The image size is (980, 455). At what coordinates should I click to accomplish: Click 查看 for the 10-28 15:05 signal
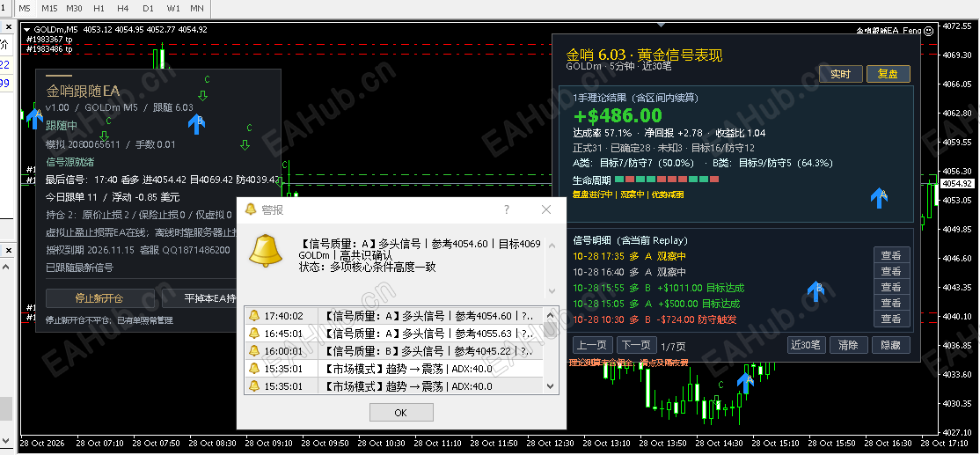[891, 303]
